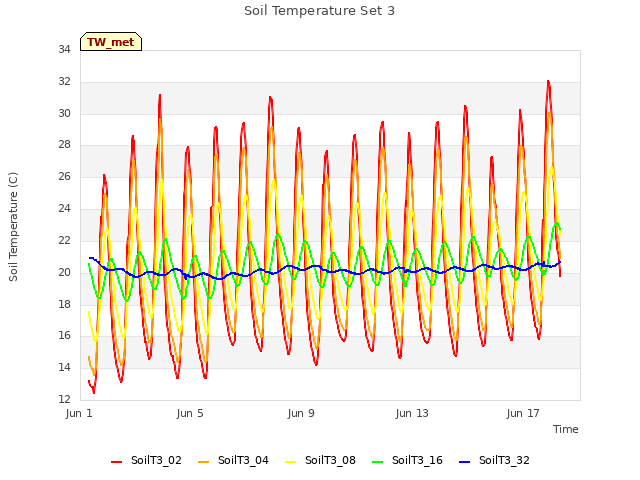This screenshot has width=640, height=480.
Task: Click the orange SoilT3_04 legend swatch
Action: 203,462
